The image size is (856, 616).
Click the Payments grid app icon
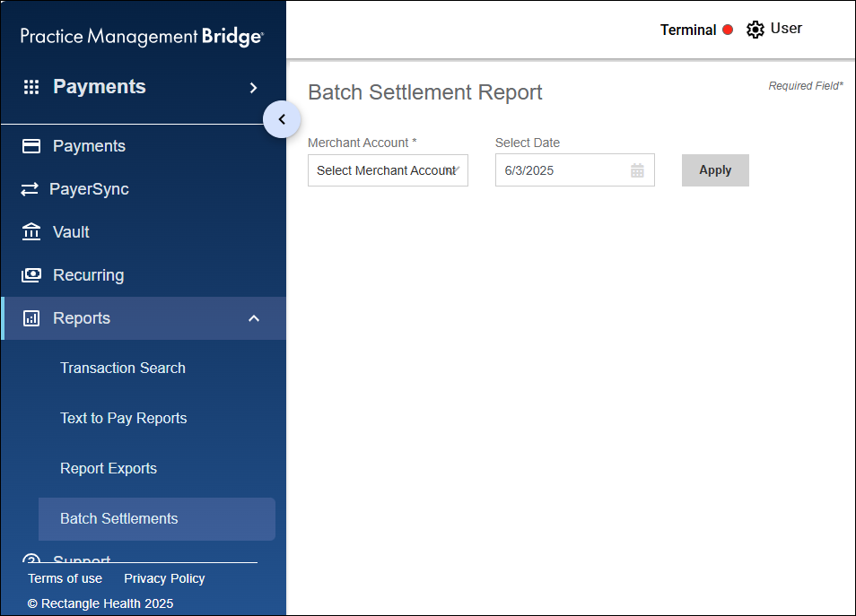click(31, 86)
